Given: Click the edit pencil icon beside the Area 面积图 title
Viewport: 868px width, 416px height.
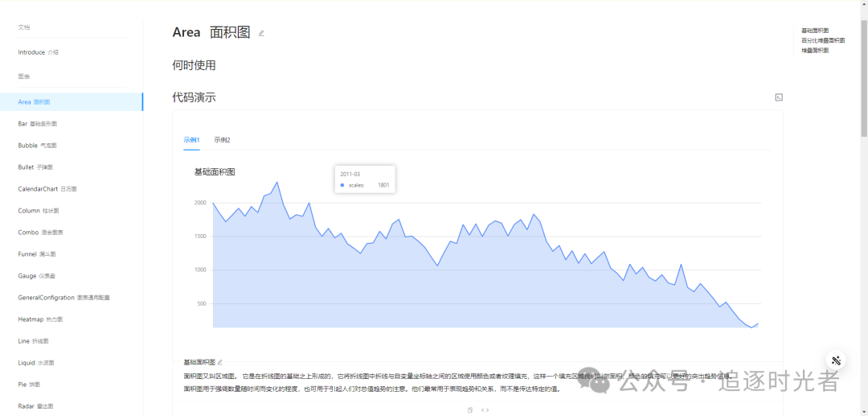Looking at the screenshot, I should point(261,33).
